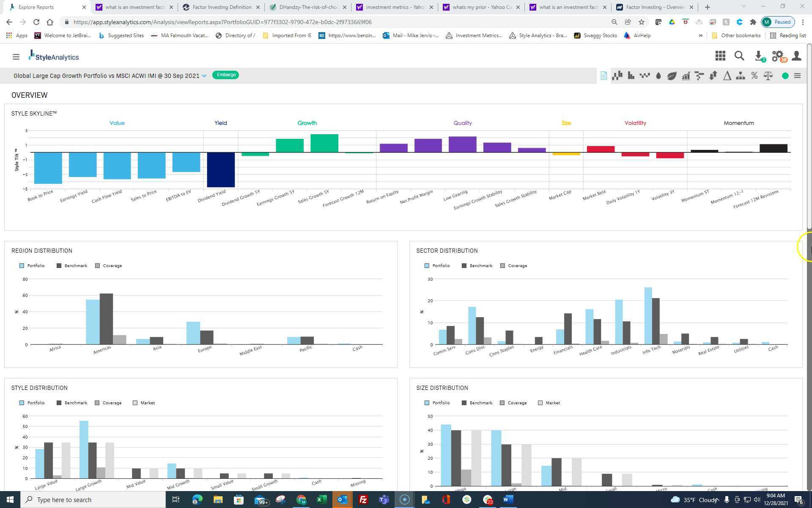This screenshot has width=812, height=508.
Task: Open the apps grid icon
Action: tap(720, 56)
